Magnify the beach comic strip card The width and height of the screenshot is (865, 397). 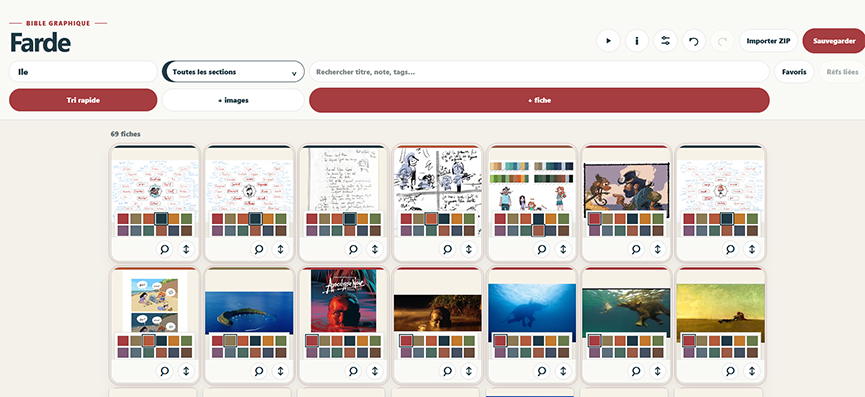pos(164,371)
